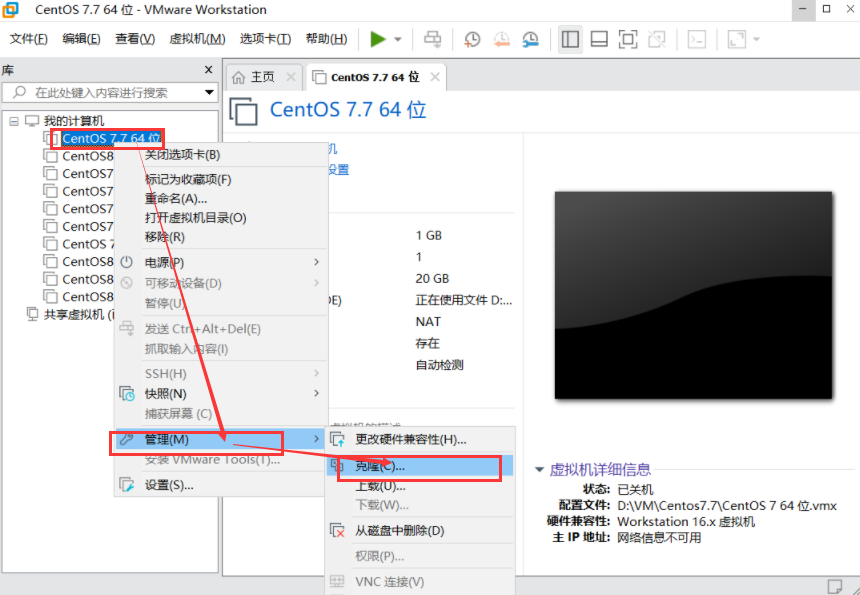Click the status bar icon at bottom right

[835, 586]
